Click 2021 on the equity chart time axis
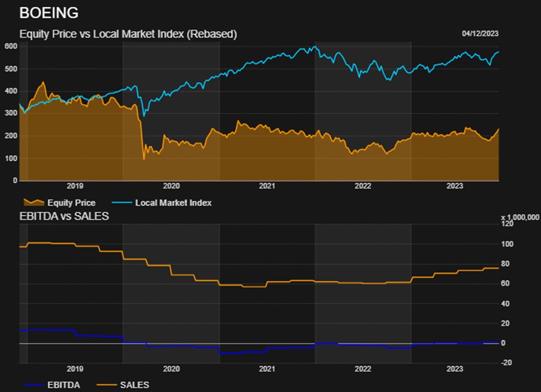 click(x=267, y=186)
